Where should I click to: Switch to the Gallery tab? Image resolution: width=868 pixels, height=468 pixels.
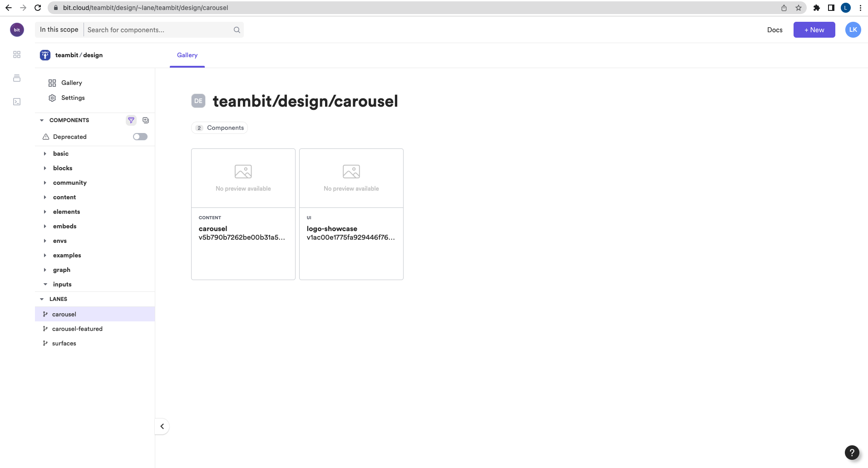tap(187, 55)
